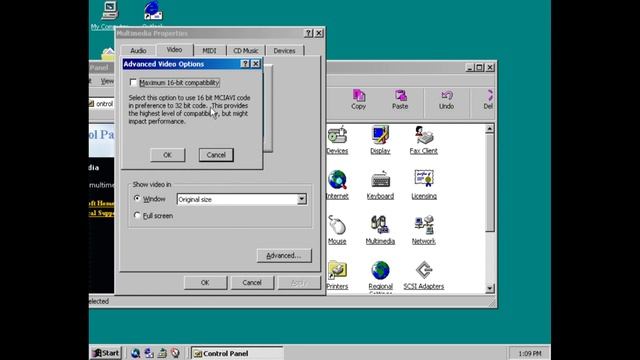Viewport: 640px width, 360px height.
Task: Enable Maximum 16-bit compatibility checkbox
Action: point(133,82)
